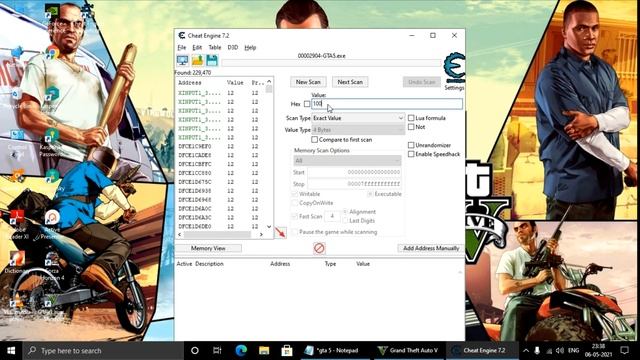Image resolution: width=640 pixels, height=360 pixels.
Task: Click in the scan Value input field
Action: tap(387, 104)
